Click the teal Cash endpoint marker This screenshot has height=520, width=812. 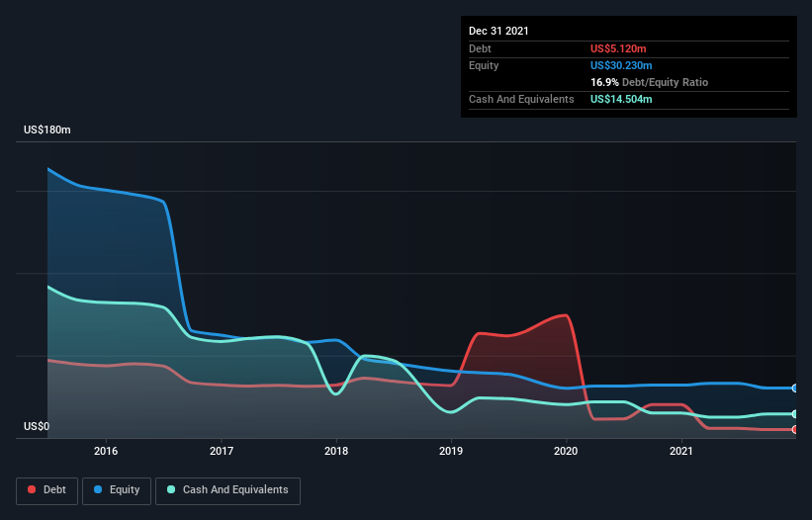coord(795,414)
